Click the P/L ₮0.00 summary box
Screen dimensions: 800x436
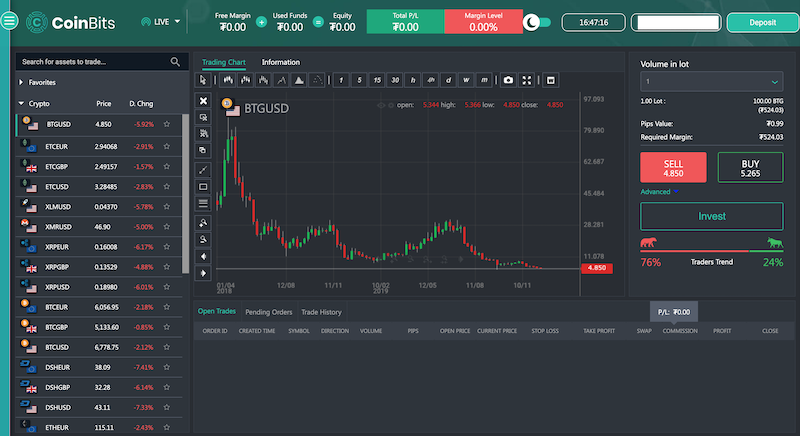pyautogui.click(x=673, y=312)
